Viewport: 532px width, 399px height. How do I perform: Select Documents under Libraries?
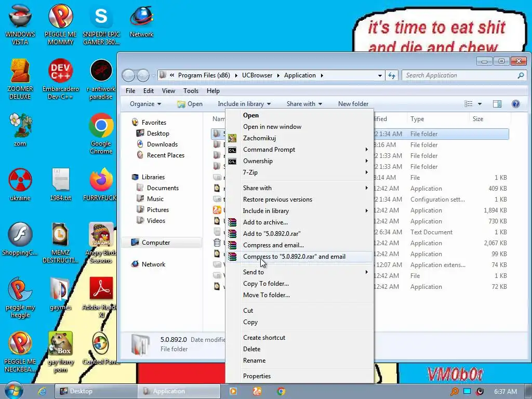click(163, 188)
